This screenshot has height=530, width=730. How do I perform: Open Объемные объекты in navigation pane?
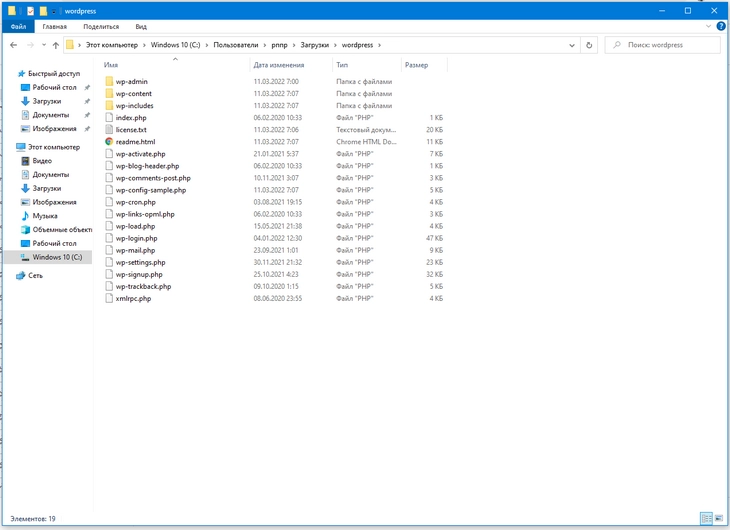point(62,230)
